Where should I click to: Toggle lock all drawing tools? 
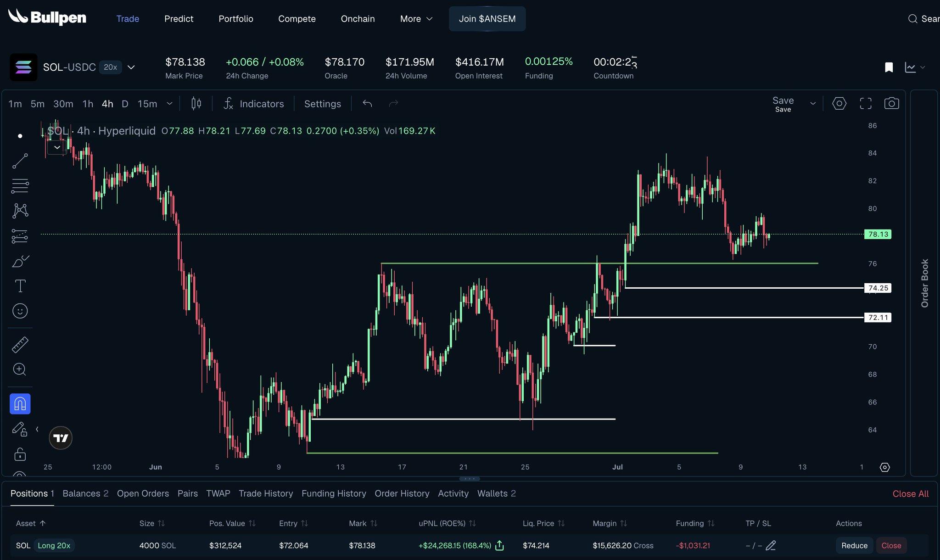[x=20, y=454]
